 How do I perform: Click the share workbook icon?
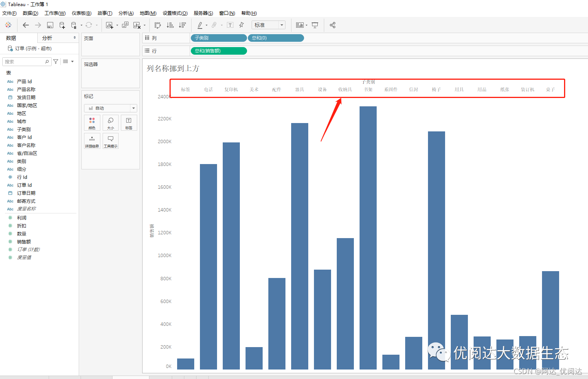pos(333,25)
